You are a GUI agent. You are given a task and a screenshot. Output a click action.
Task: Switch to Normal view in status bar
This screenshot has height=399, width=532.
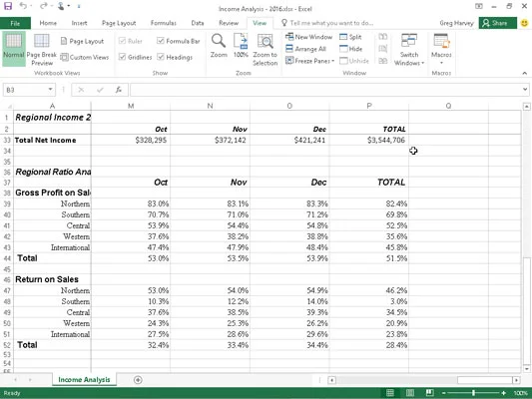click(x=390, y=393)
